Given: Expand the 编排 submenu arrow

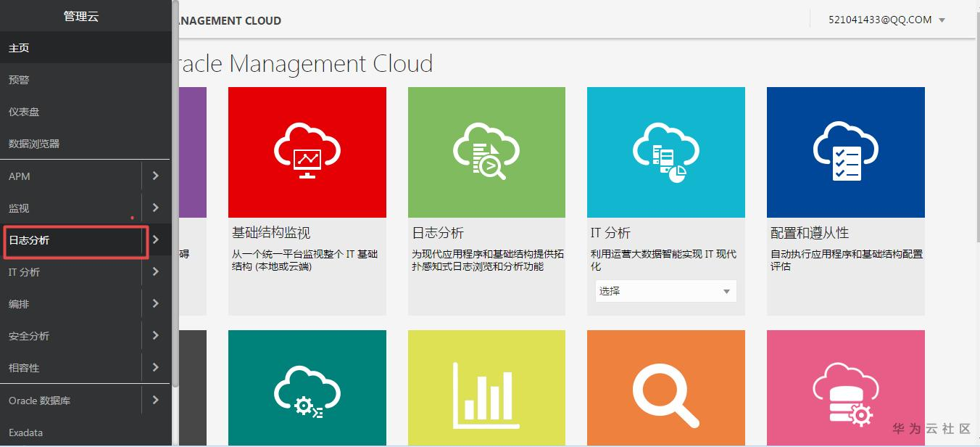Looking at the screenshot, I should pos(156,303).
